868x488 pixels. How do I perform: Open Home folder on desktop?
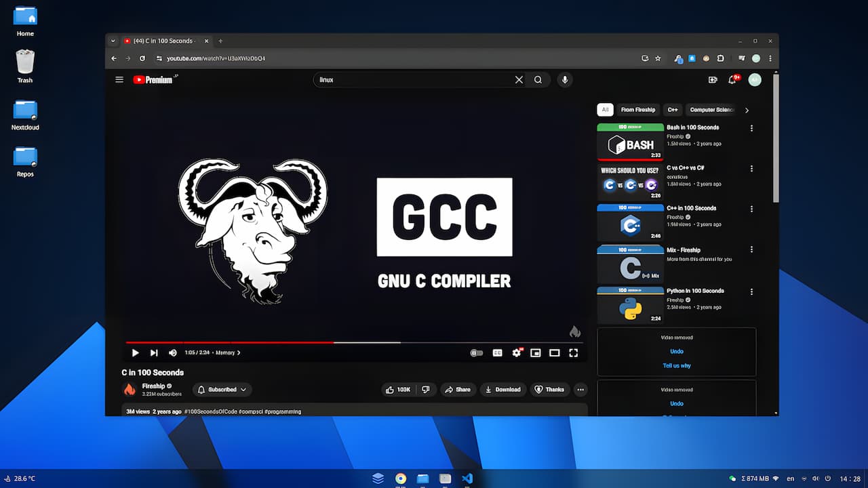(x=25, y=21)
